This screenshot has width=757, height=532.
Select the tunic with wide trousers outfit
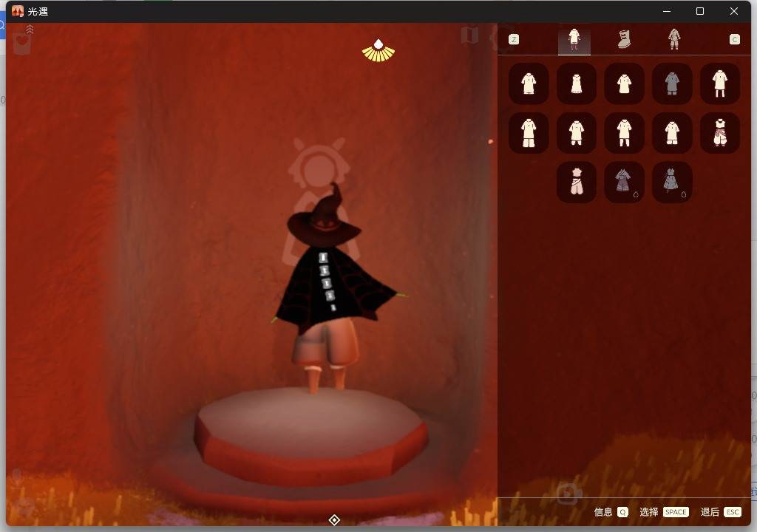(x=529, y=133)
